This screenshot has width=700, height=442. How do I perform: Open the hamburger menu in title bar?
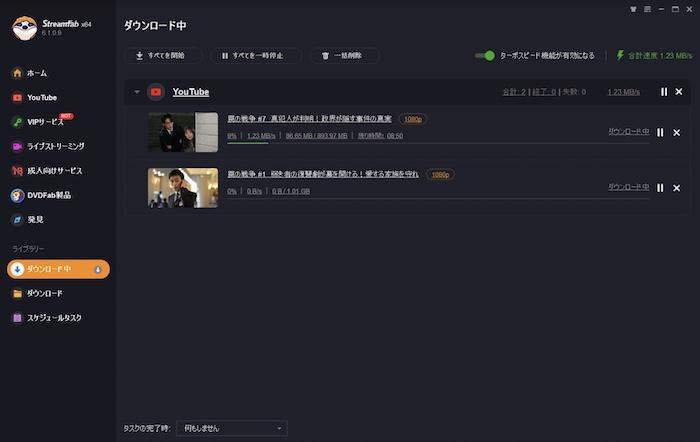click(647, 9)
